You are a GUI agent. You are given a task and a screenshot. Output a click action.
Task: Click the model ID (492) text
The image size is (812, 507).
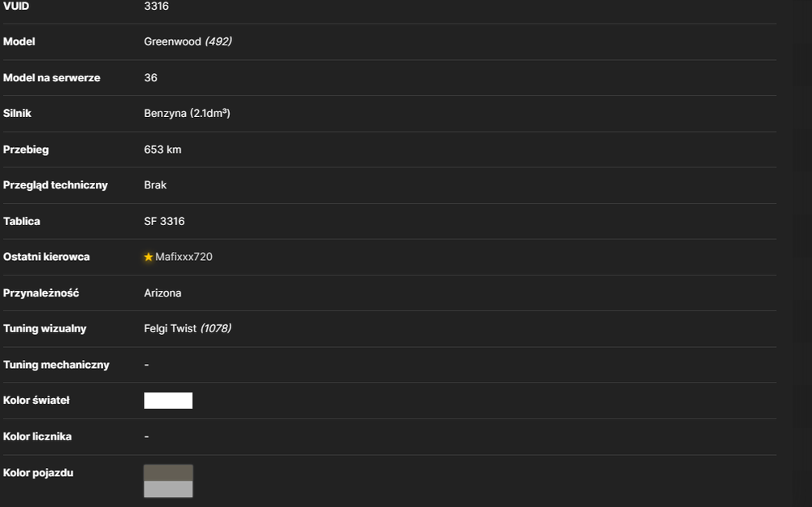coord(218,41)
